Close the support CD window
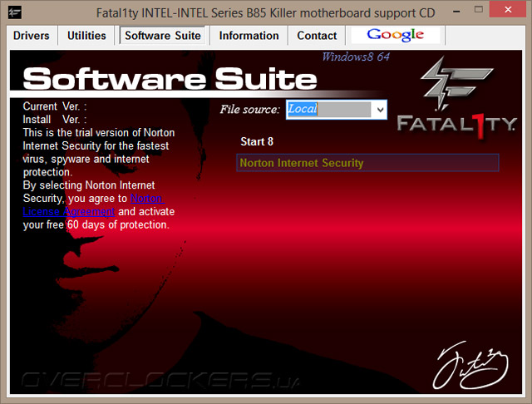The image size is (532, 404). click(x=508, y=9)
